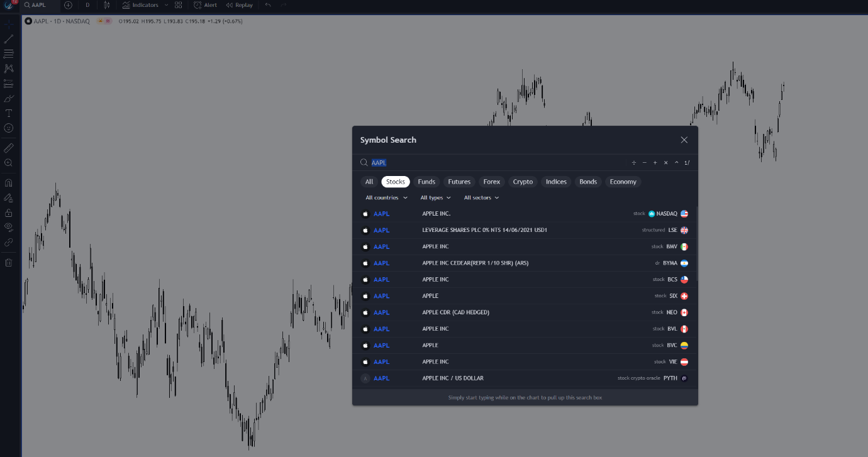Switch to the Funds category tab

tap(426, 182)
